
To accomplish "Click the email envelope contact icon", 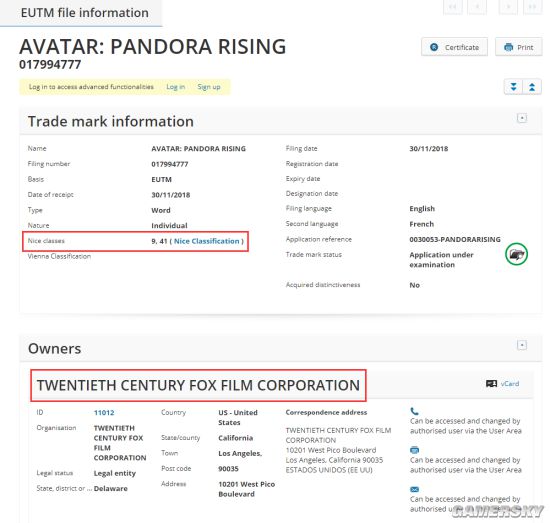I will click(414, 489).
